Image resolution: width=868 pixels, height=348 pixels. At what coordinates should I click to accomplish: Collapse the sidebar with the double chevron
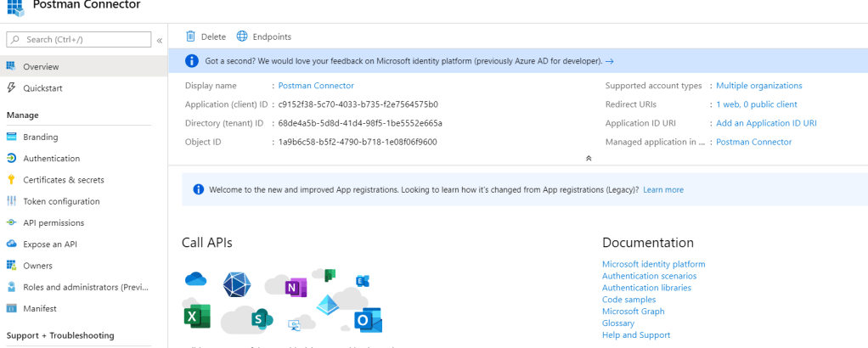pyautogui.click(x=160, y=40)
